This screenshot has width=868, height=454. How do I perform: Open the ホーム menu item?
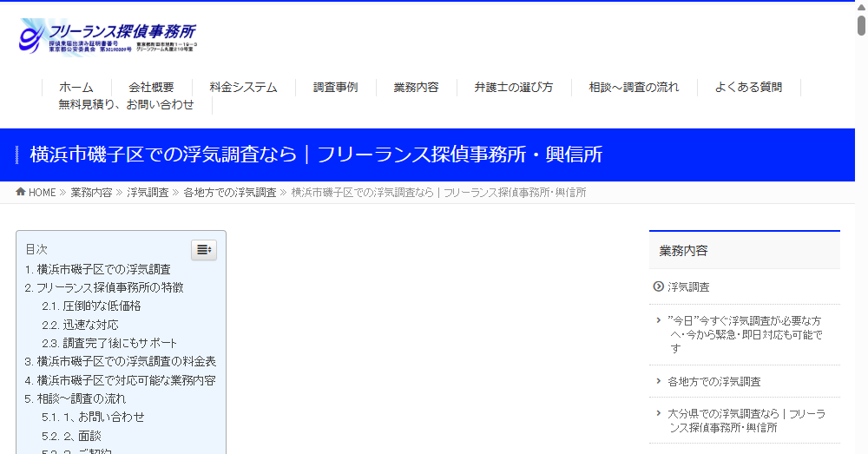(76, 87)
